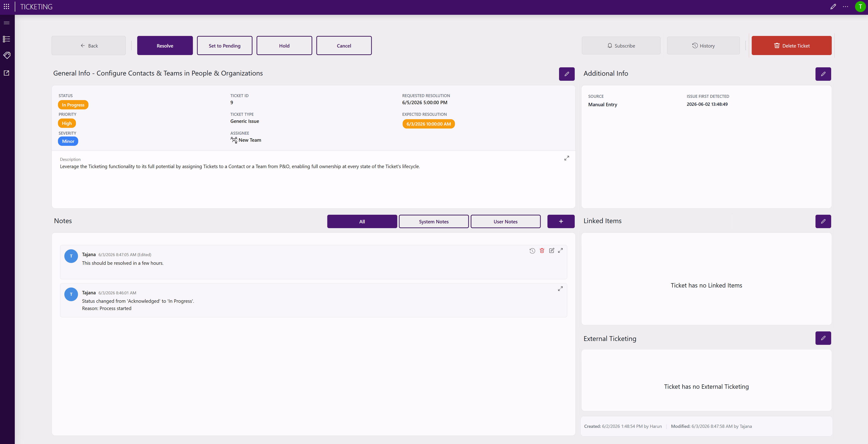Delete this ticket
This screenshot has height=444, width=868.
792,45
